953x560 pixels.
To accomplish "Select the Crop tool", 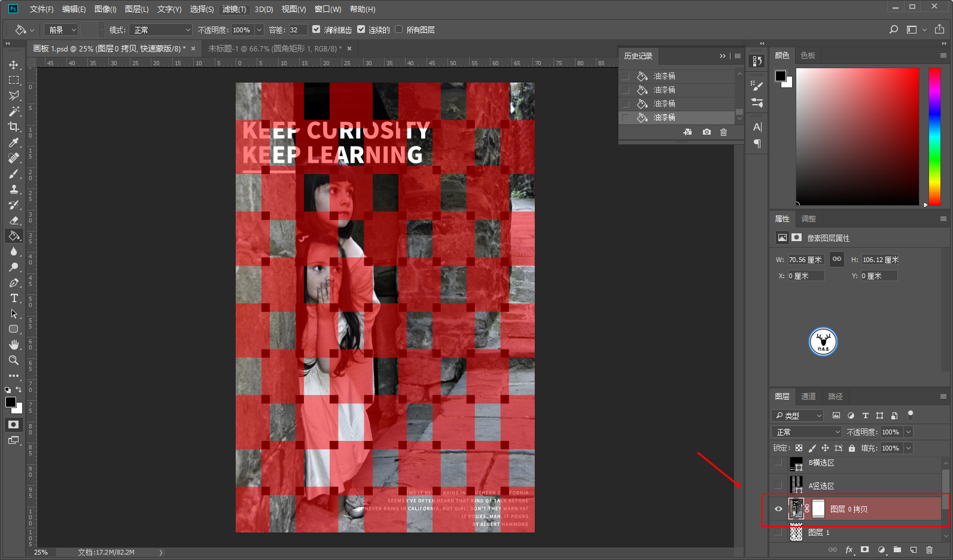I will 14,127.
